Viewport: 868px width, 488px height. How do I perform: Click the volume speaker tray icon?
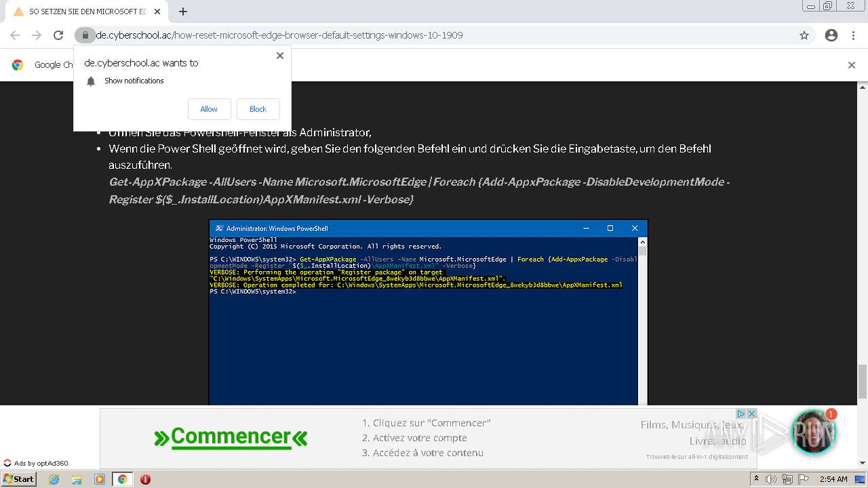pyautogui.click(x=771, y=479)
